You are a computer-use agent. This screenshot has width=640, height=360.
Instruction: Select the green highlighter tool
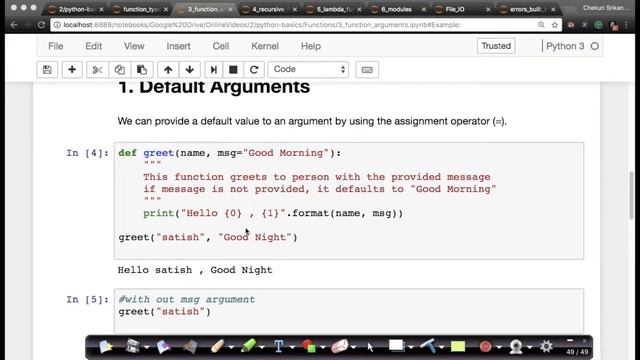(x=248, y=347)
